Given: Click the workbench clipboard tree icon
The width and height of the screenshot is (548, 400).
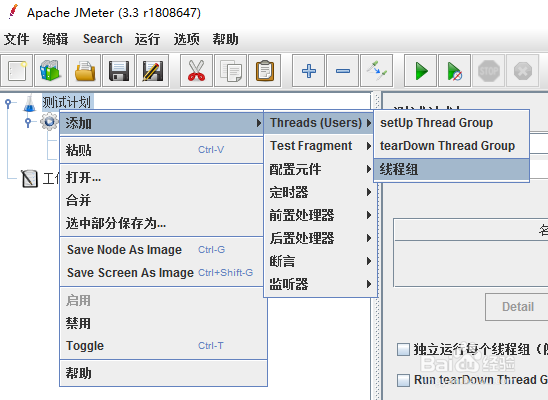Looking at the screenshot, I should (29, 179).
